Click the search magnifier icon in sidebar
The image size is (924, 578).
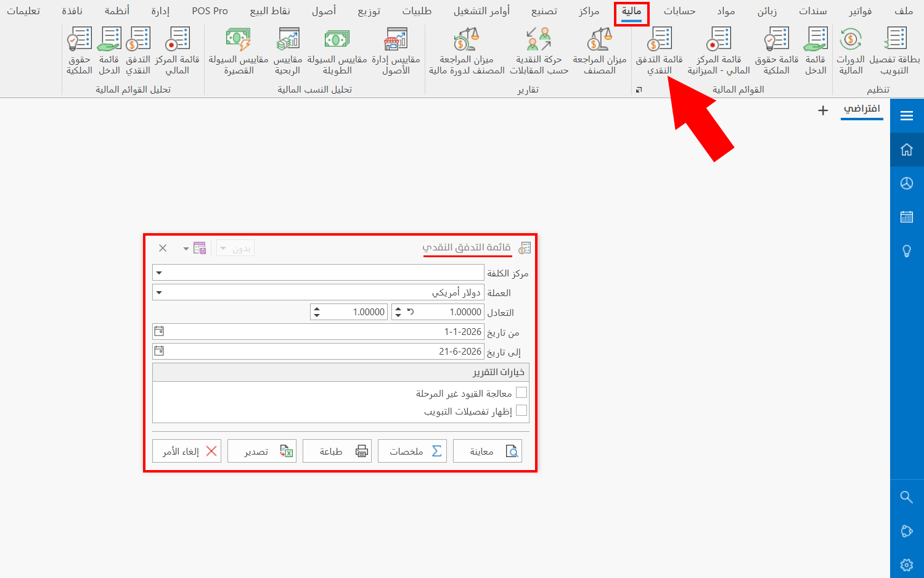point(907,497)
